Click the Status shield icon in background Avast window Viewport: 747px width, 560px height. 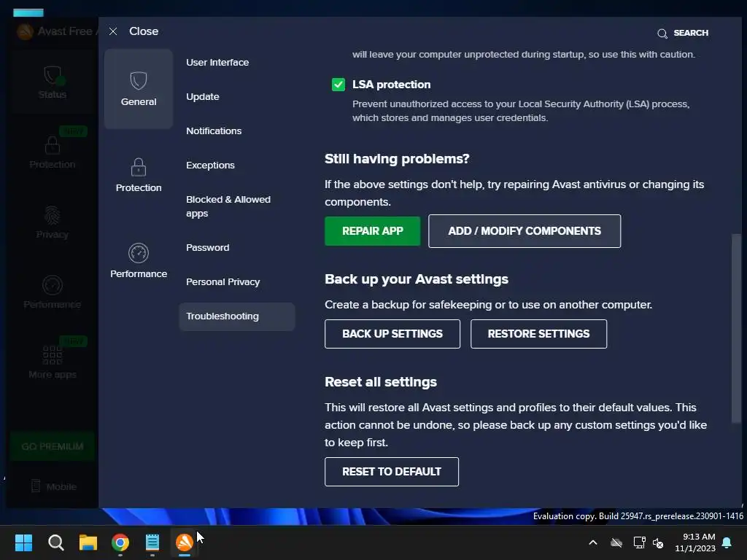point(53,75)
